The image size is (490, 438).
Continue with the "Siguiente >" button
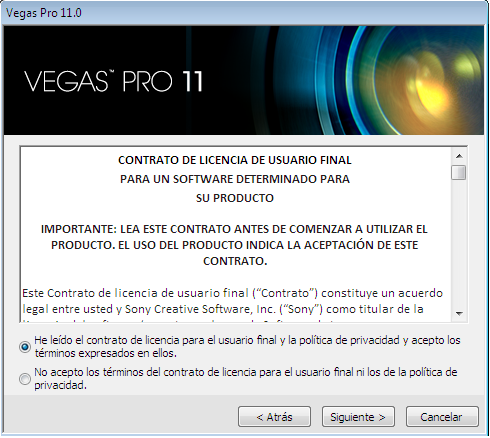[358, 417]
